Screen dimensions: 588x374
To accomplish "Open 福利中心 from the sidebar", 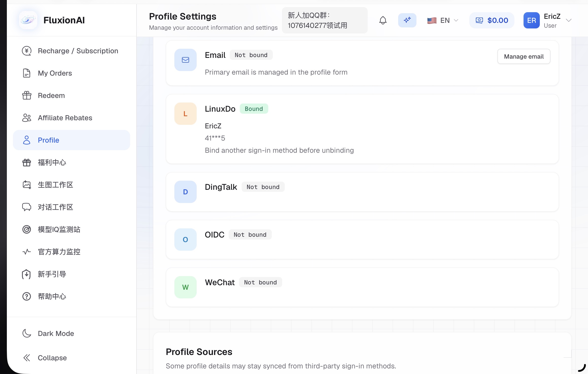I will coord(72,162).
